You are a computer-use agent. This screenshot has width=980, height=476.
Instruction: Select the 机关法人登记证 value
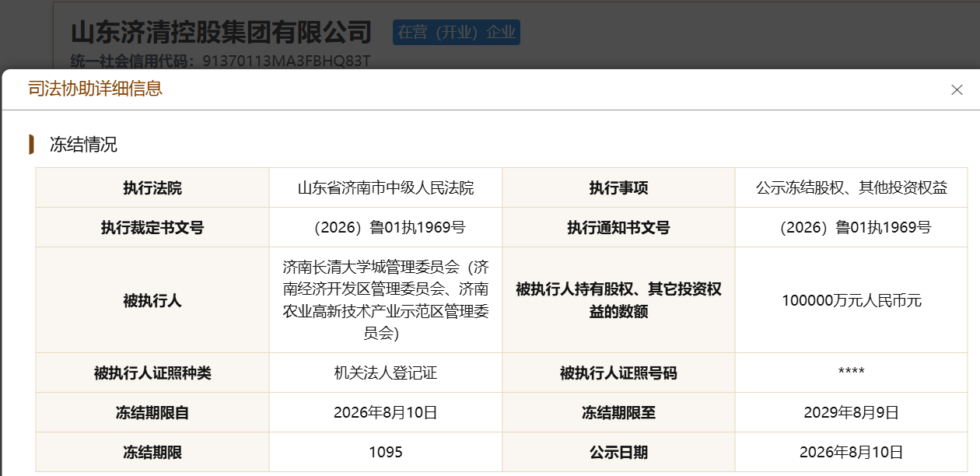tap(386, 373)
